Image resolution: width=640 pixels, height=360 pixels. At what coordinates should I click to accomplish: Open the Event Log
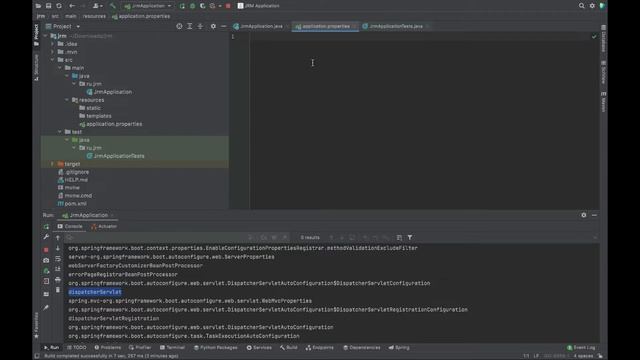[x=581, y=347]
